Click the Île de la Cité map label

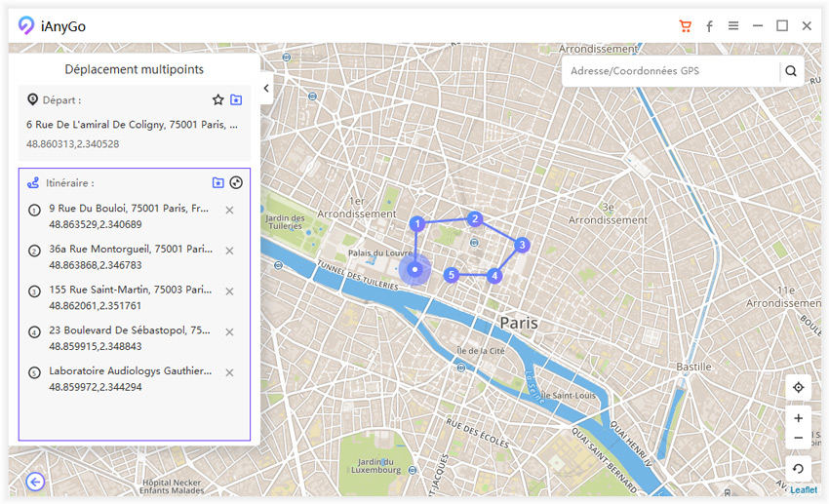pos(481,351)
